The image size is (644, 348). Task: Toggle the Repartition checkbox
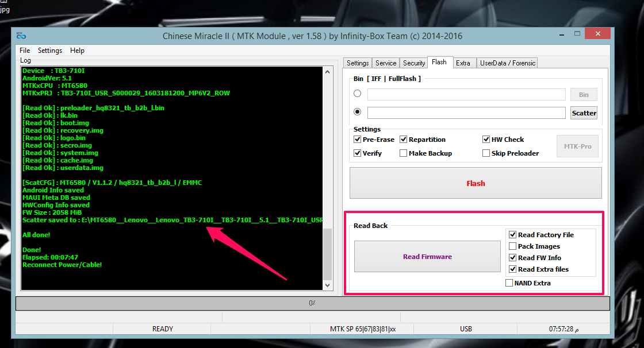pyautogui.click(x=403, y=140)
